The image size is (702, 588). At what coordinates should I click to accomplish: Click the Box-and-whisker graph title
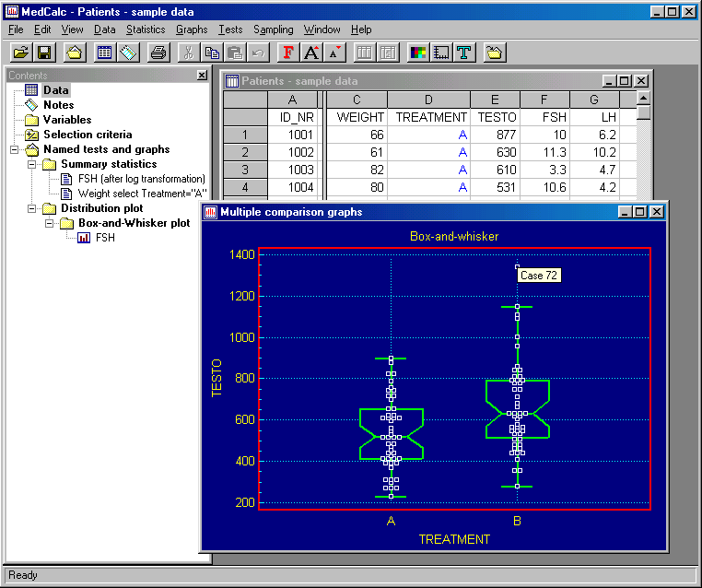pyautogui.click(x=454, y=236)
